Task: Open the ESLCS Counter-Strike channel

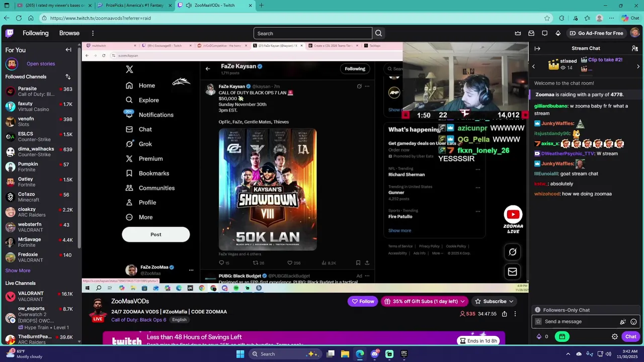Action: pos(40,137)
